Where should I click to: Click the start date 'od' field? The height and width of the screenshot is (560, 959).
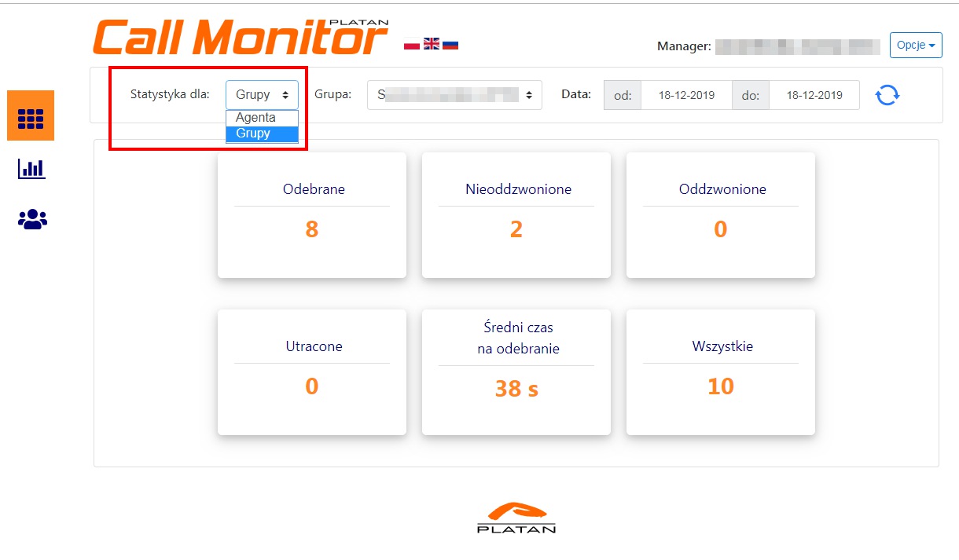click(x=685, y=95)
